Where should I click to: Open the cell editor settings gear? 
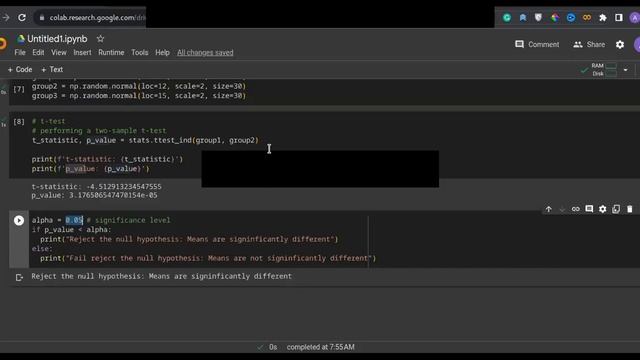(602, 209)
